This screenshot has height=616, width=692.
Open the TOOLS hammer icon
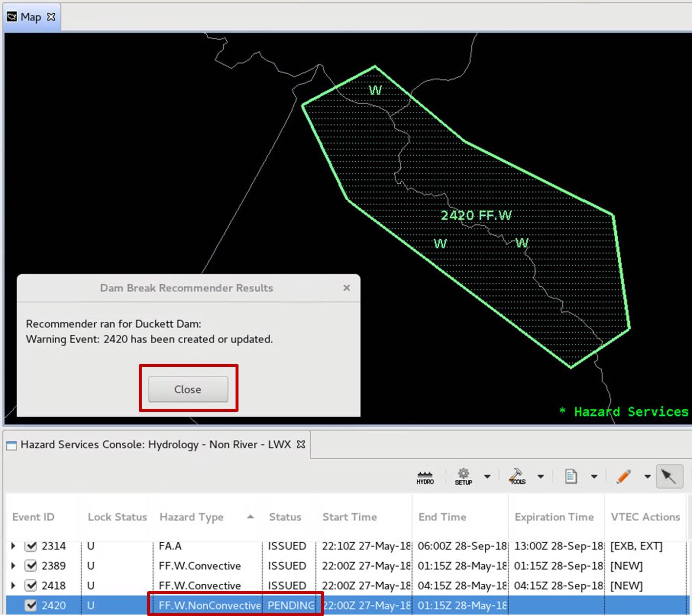[x=517, y=477]
